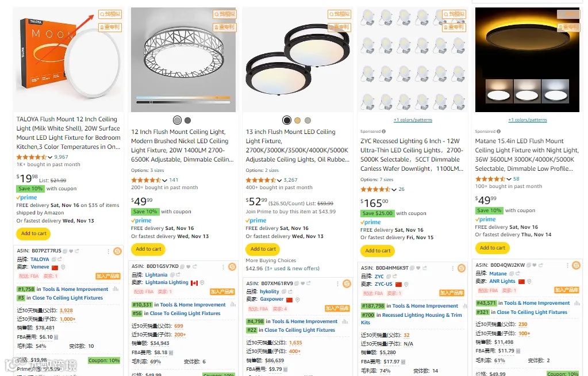This screenshot has height=376, width=588.
Task: Open star rating dropdown beside 3,267 reviews
Action: [x=279, y=180]
